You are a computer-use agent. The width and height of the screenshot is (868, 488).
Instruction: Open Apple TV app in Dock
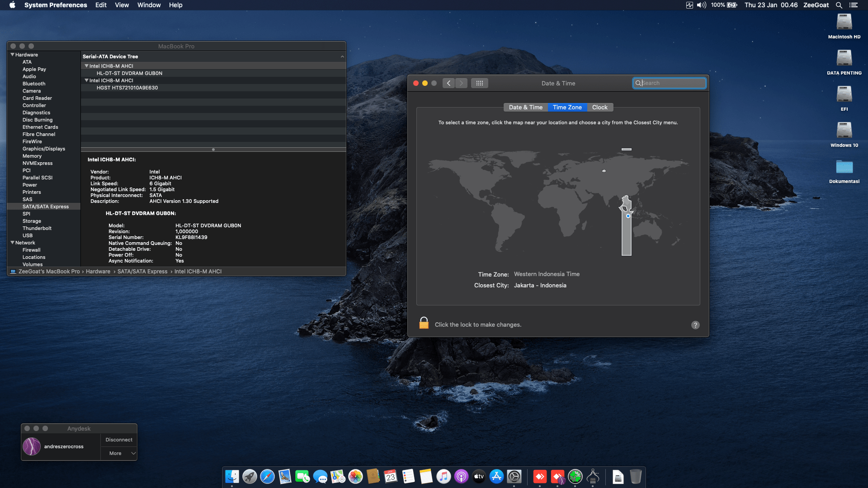tap(479, 476)
